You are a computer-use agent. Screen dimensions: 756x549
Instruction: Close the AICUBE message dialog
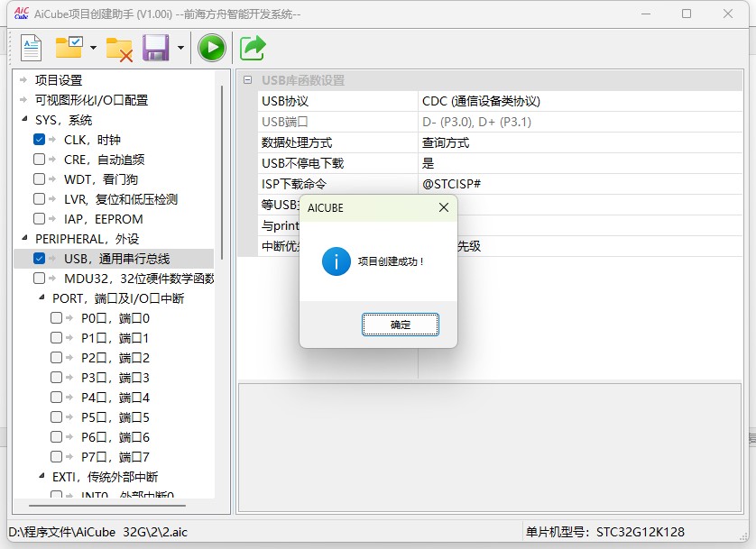(444, 207)
